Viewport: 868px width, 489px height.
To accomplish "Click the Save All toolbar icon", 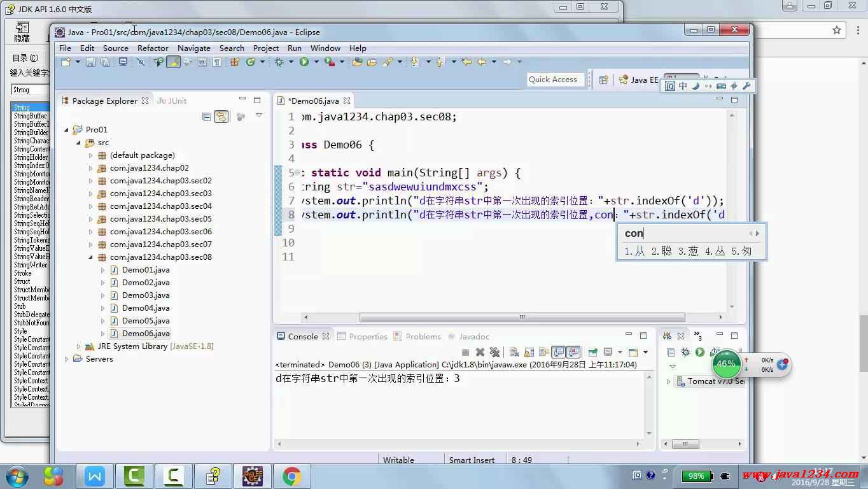I will click(x=104, y=62).
